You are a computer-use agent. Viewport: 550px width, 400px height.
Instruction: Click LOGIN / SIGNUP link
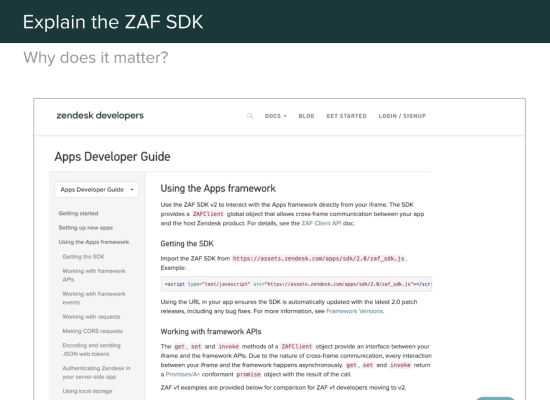[402, 116]
